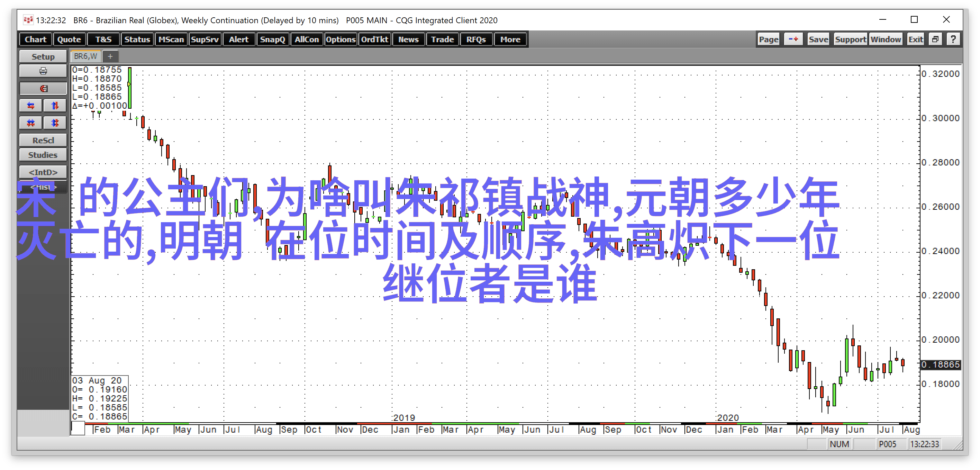Click the 0.20000 price scale label

941,340
